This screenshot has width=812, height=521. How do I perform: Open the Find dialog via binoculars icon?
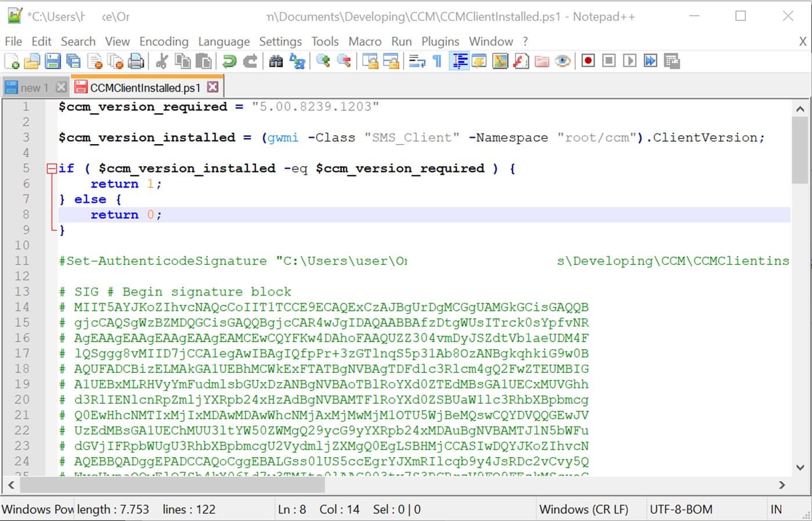[x=276, y=61]
